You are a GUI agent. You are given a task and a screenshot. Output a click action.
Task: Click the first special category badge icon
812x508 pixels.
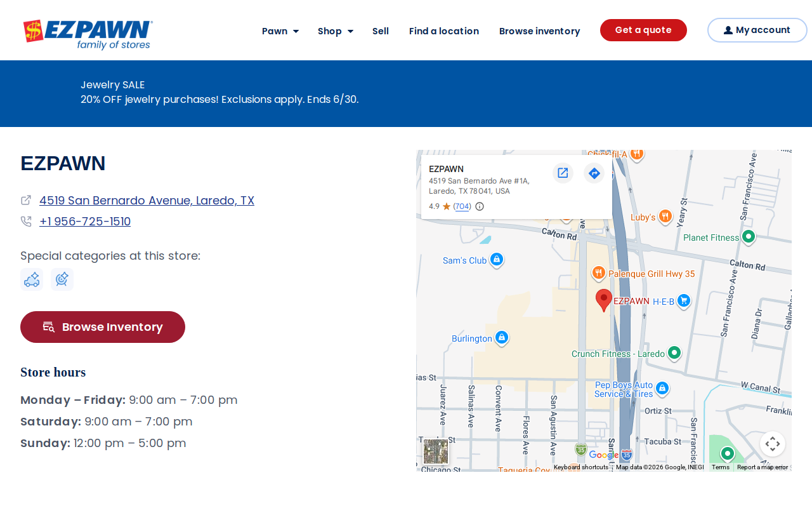pos(32,279)
